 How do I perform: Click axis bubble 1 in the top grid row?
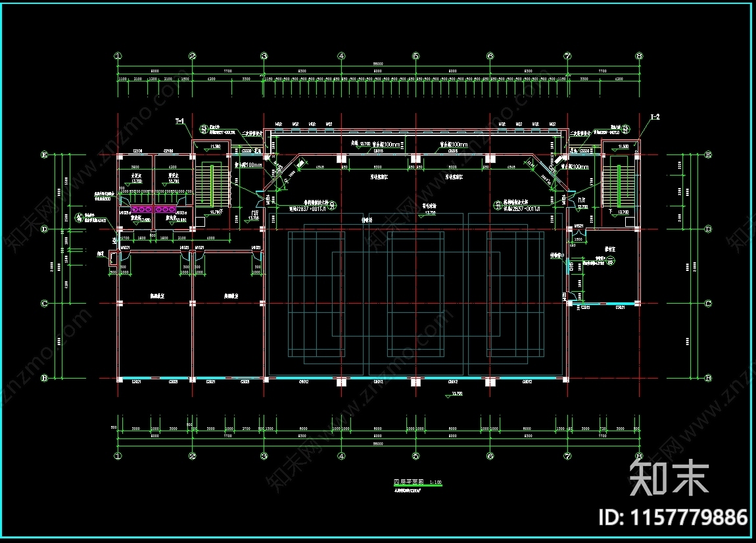point(118,56)
